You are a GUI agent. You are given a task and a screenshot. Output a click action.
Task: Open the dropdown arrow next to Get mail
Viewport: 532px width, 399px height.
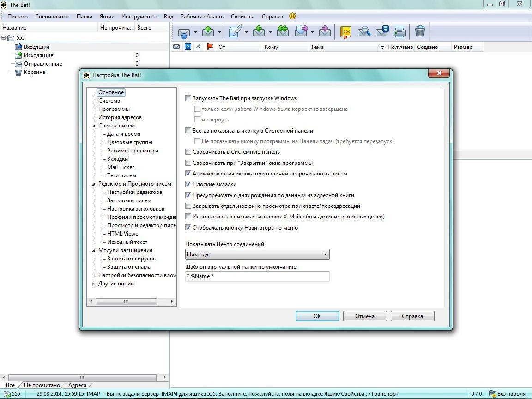(195, 32)
